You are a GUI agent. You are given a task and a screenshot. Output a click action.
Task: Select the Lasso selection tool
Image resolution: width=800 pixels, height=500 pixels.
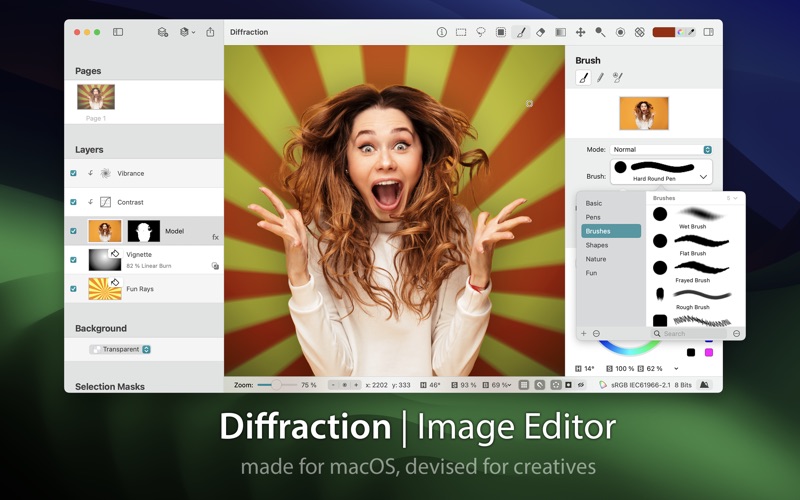(x=481, y=32)
